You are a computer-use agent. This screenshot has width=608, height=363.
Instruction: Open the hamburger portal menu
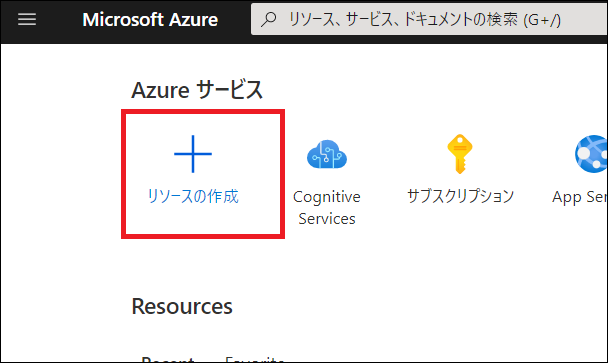(x=27, y=19)
